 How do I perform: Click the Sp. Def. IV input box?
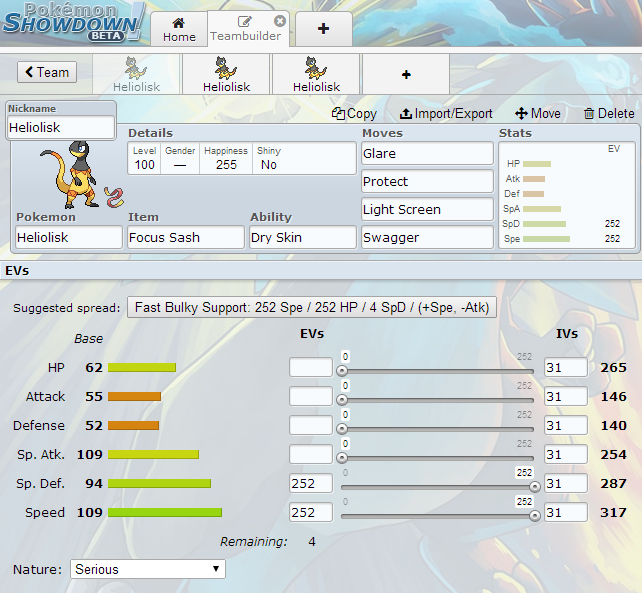[566, 484]
